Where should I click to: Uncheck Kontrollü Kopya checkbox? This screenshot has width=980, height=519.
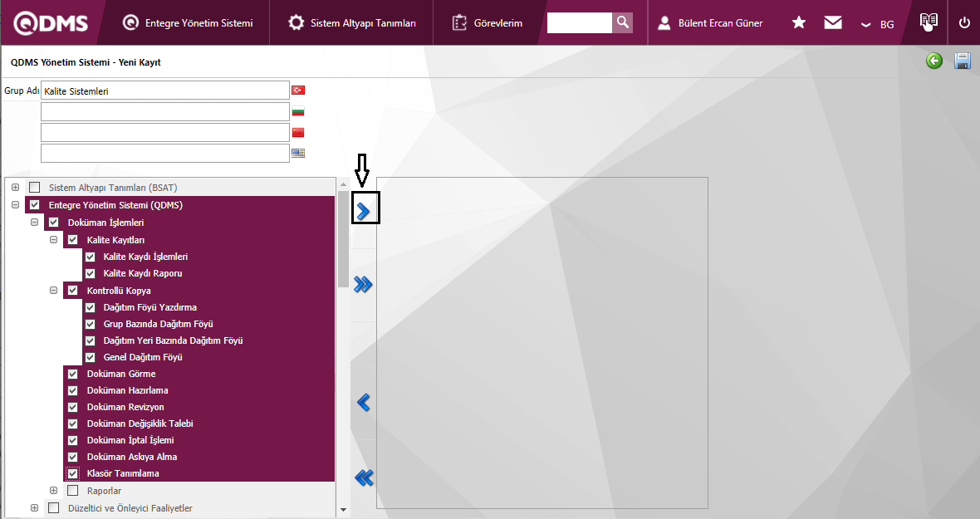(72, 291)
